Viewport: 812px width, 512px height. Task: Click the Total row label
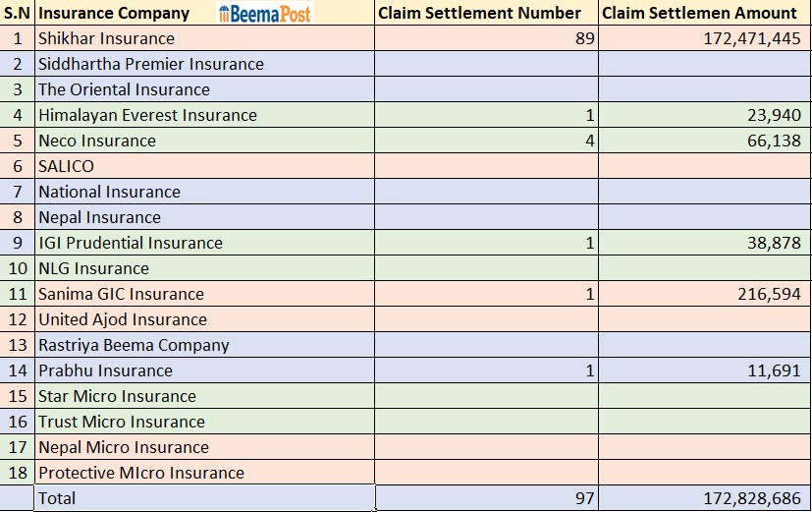coord(57,498)
